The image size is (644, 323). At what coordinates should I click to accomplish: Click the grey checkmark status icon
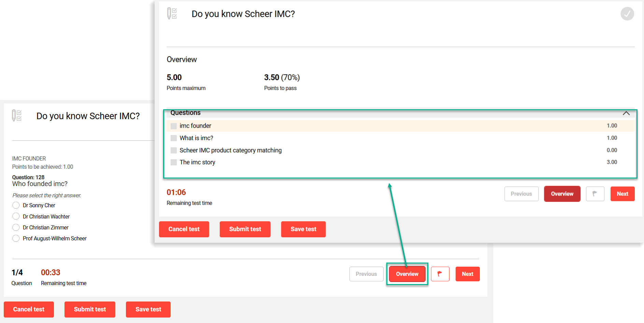pyautogui.click(x=627, y=14)
